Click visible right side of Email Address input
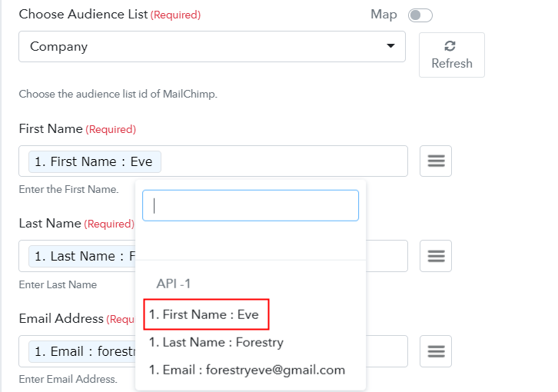The image size is (558, 392). (x=387, y=351)
